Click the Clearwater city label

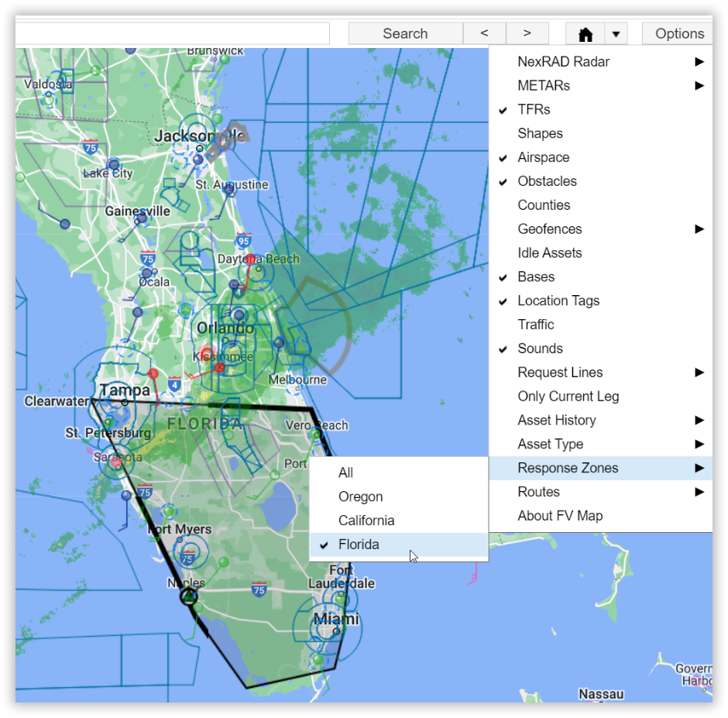[x=57, y=400]
